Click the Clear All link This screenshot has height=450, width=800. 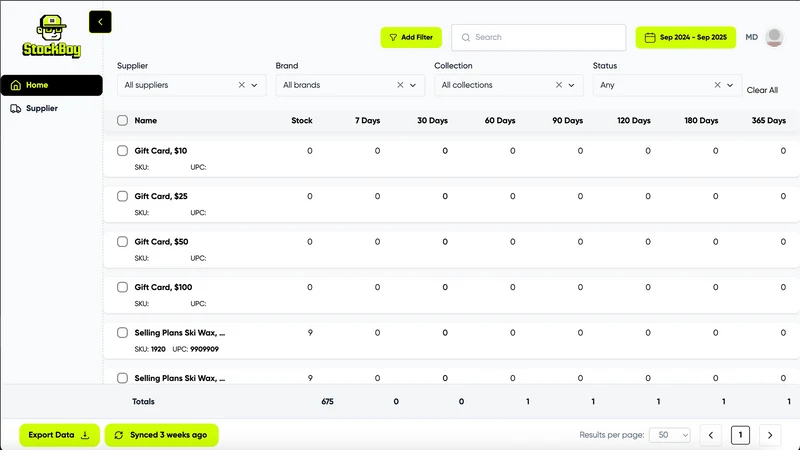point(762,90)
